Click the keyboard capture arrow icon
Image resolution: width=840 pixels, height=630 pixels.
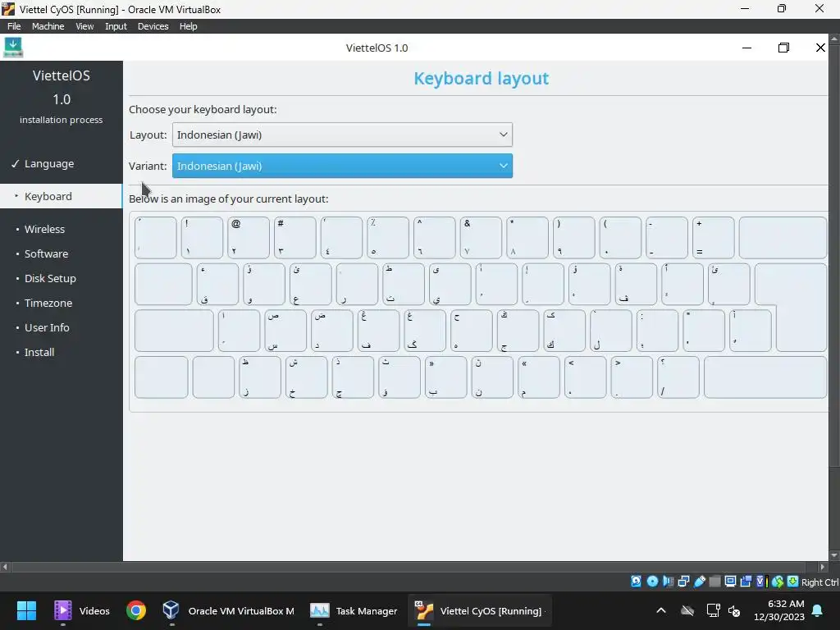click(x=793, y=582)
